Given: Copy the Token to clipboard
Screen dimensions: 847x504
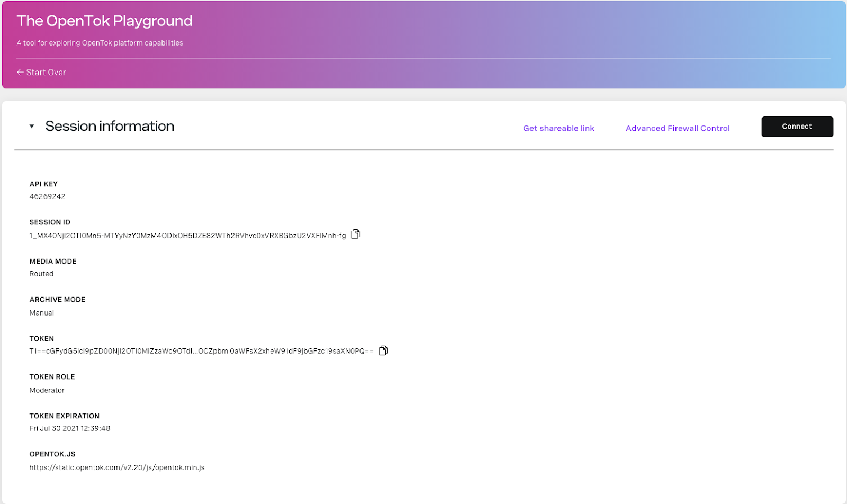Looking at the screenshot, I should pos(383,350).
